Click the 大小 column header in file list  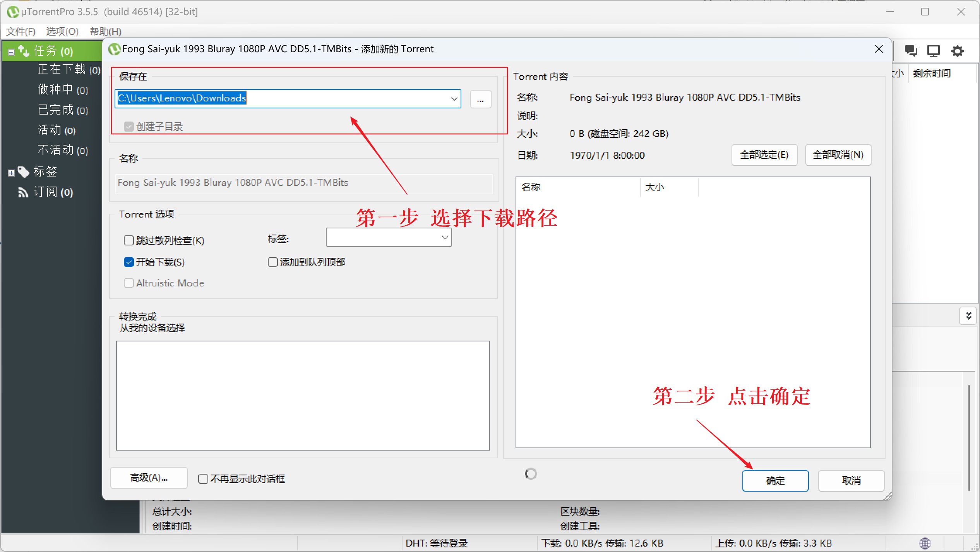point(670,187)
